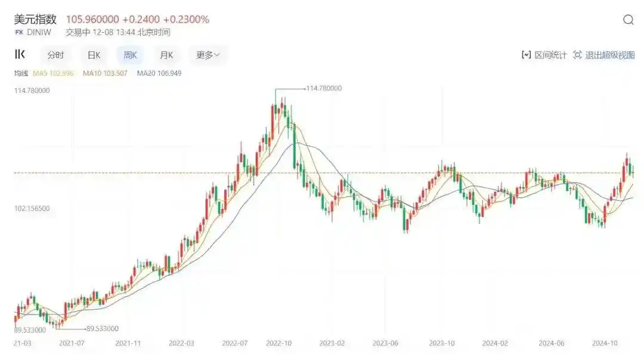Switch to the 月K monthly candlestick view
The height and width of the screenshot is (355, 644).
coord(166,55)
